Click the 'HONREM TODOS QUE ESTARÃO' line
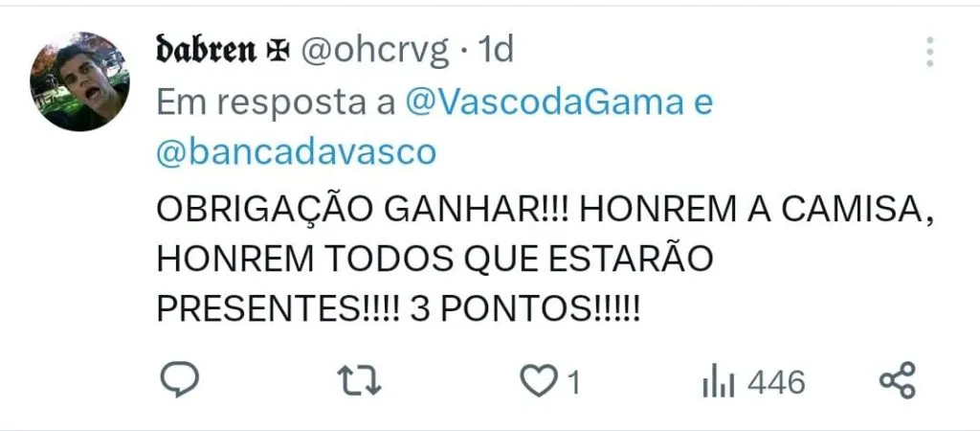 point(435,260)
